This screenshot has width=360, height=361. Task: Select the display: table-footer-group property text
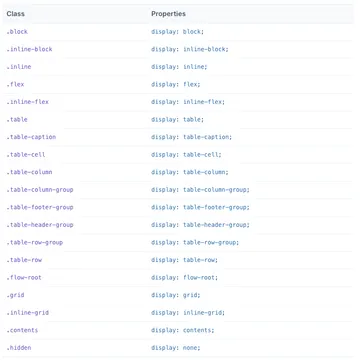click(200, 207)
